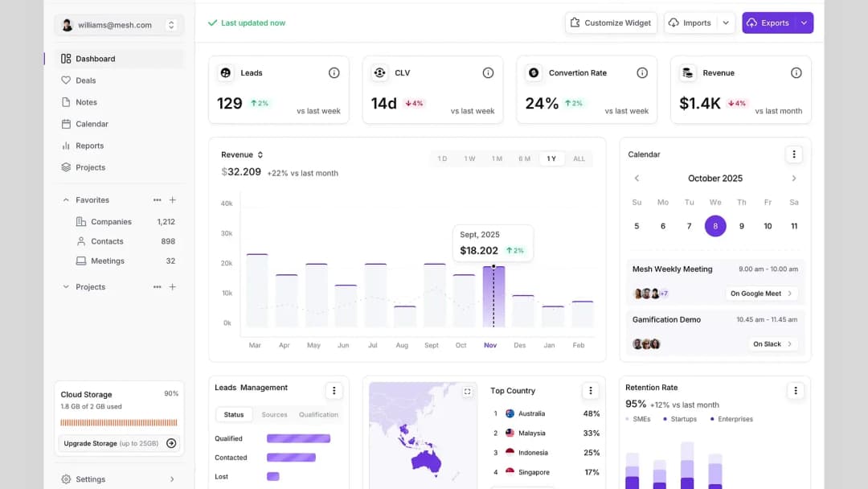Click the Nov bar in revenue chart
Viewport: 868px width, 489px height.
(493, 296)
